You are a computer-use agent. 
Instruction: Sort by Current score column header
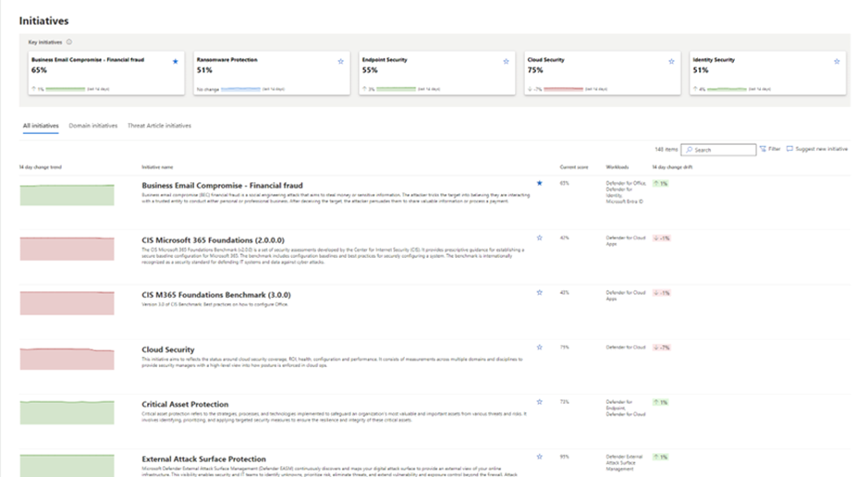pyautogui.click(x=574, y=167)
